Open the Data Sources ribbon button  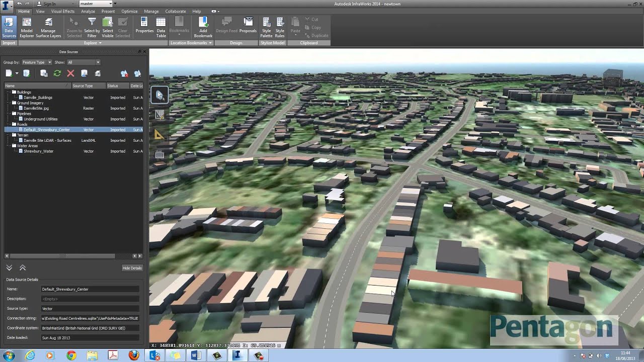click(9, 28)
